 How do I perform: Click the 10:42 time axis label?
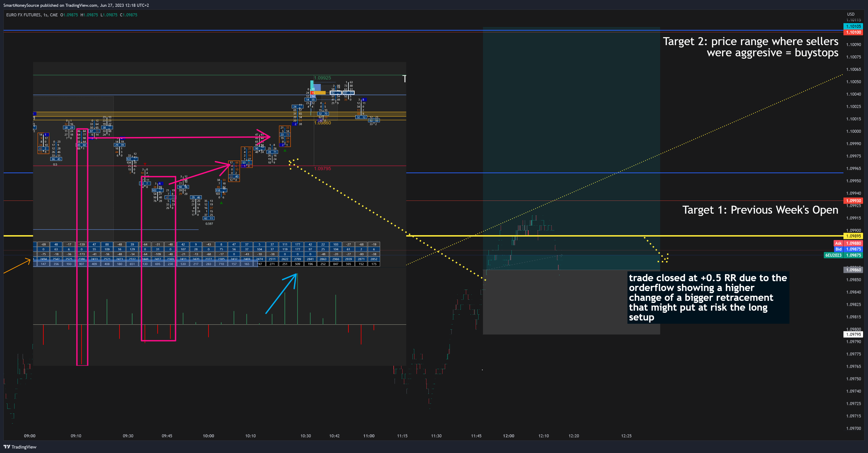pyautogui.click(x=334, y=436)
